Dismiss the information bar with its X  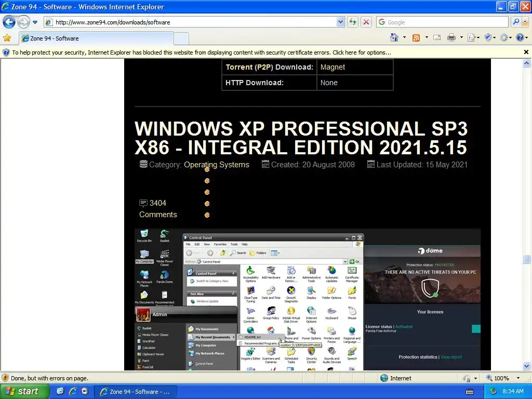click(x=526, y=52)
